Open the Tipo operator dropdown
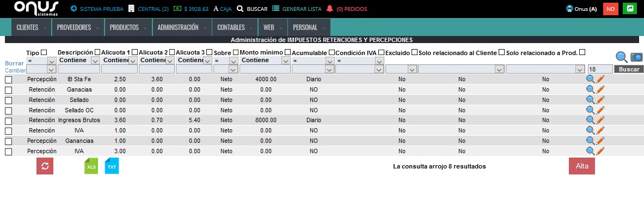This screenshot has height=205, width=644. (x=41, y=61)
